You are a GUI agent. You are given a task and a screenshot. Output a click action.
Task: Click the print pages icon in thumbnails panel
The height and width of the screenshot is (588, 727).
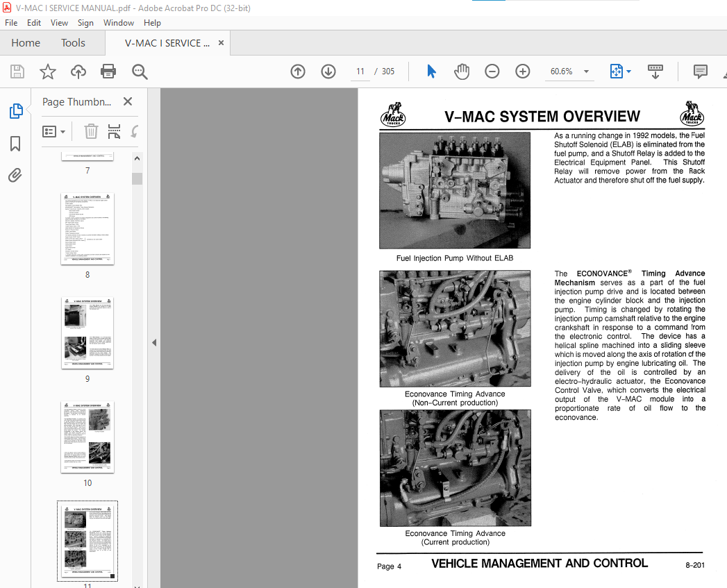tap(114, 131)
